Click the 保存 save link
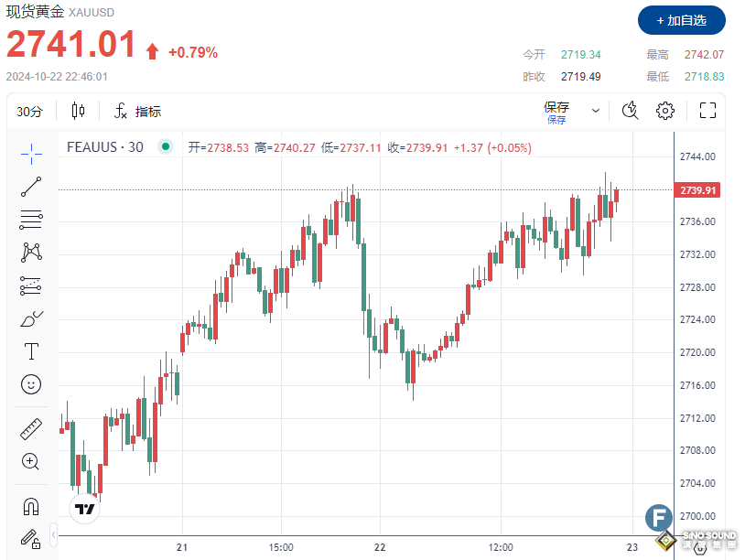Screen dimensions: 745x560 click(x=556, y=106)
